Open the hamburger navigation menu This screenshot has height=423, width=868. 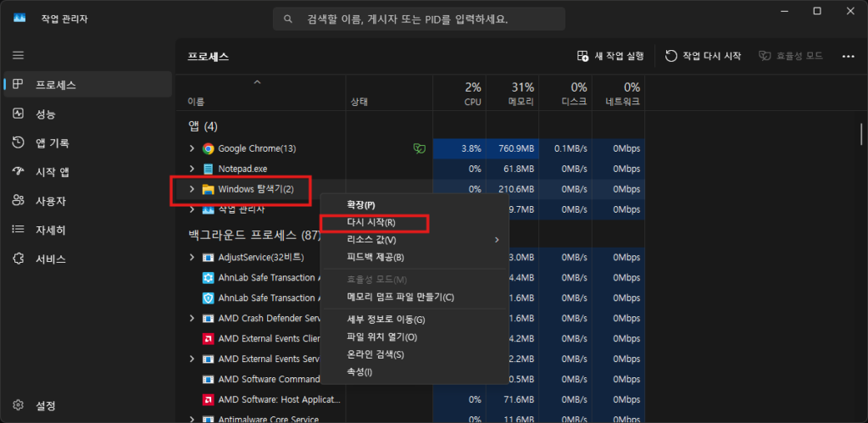click(19, 55)
